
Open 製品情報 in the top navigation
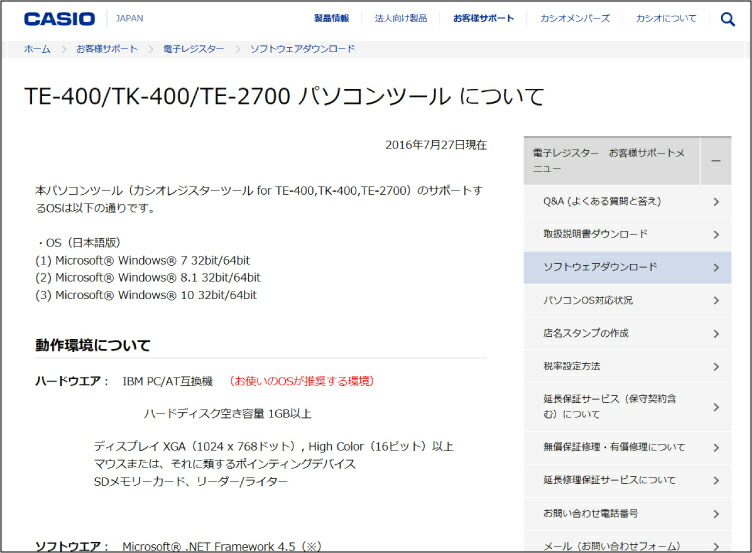(x=331, y=18)
